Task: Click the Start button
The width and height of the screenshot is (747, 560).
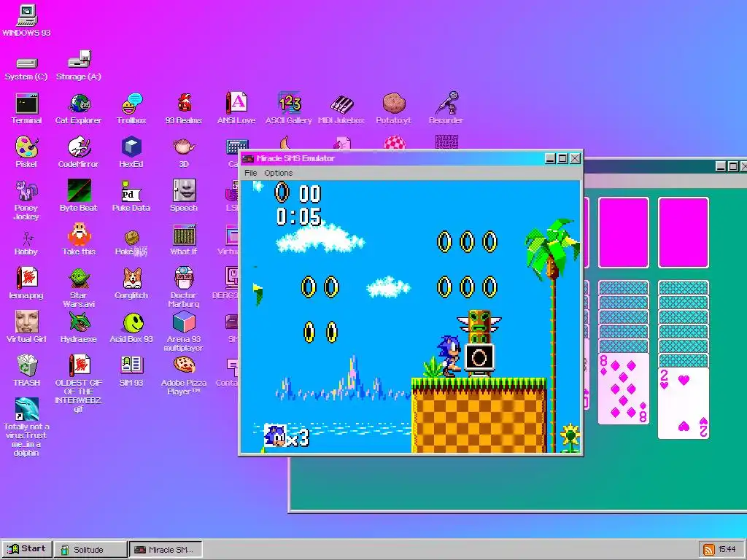Action: coord(27,549)
